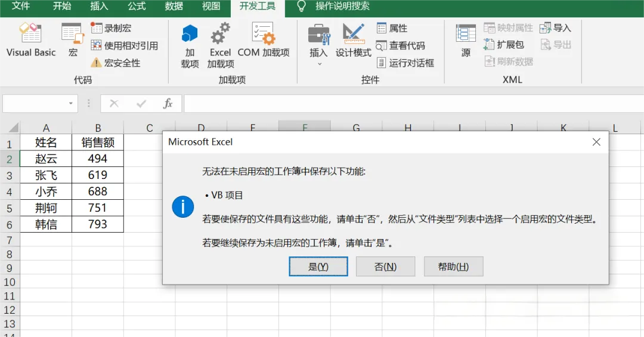644x337 pixels.
Task: Select row 12 header
Action: click(x=10, y=310)
